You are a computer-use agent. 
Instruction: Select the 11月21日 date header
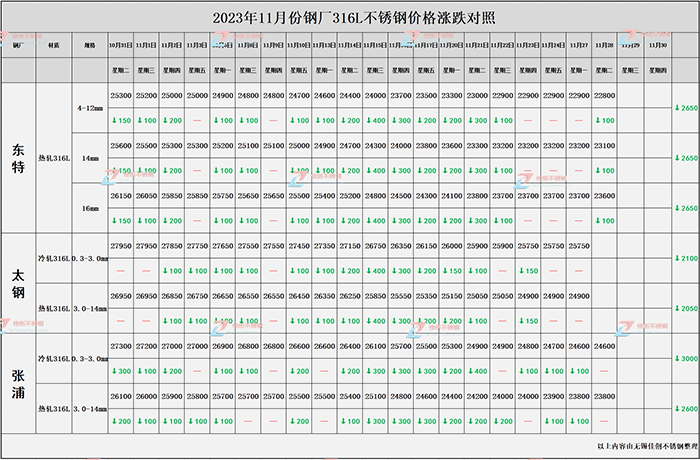[477, 45]
